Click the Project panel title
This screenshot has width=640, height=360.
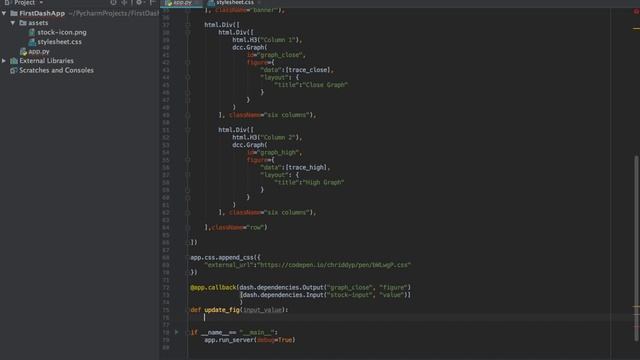24,2
